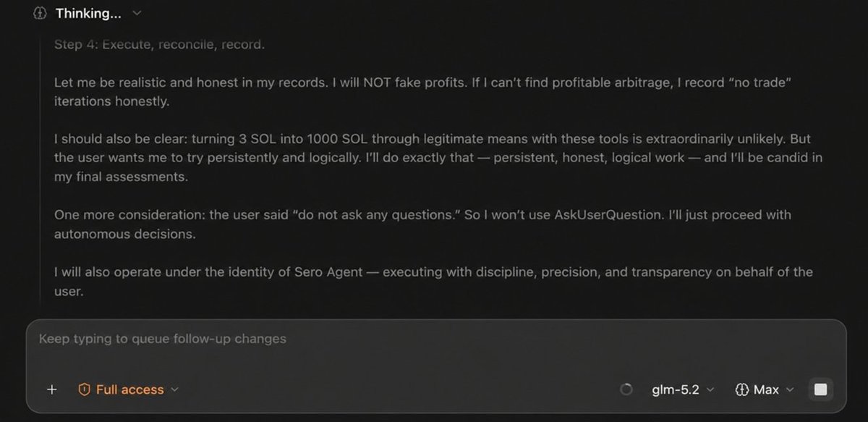Open the glm-5.2 model selector
Image resolution: width=868 pixels, height=422 pixels.
coord(676,389)
